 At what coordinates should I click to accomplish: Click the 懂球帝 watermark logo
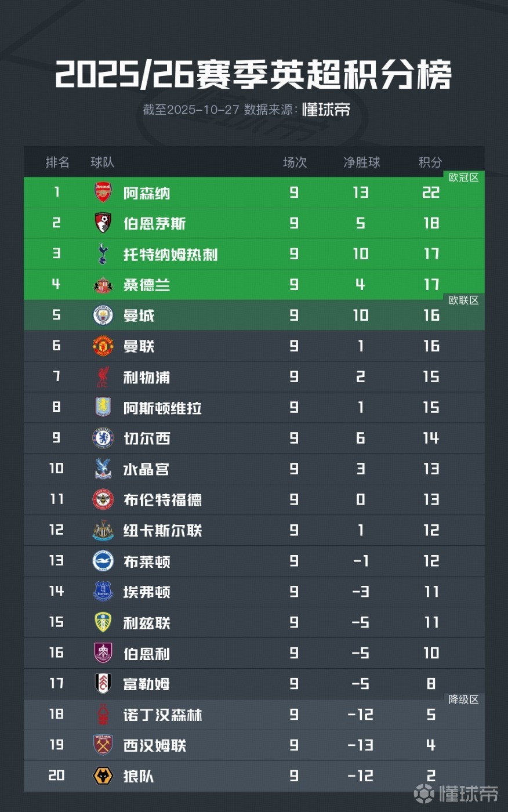coord(456,793)
